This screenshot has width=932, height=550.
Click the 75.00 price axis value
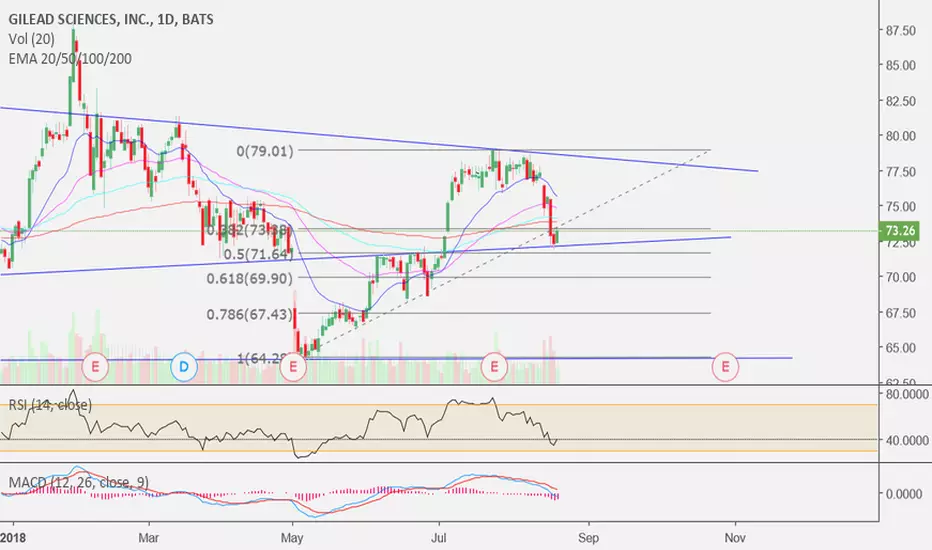coord(900,206)
